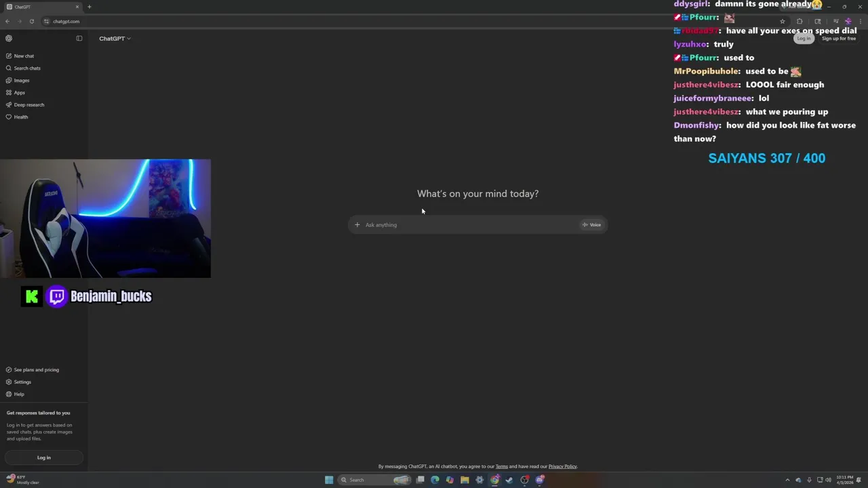Expand the ChatGPT model dropdown
The height and width of the screenshot is (488, 868).
click(x=115, y=39)
